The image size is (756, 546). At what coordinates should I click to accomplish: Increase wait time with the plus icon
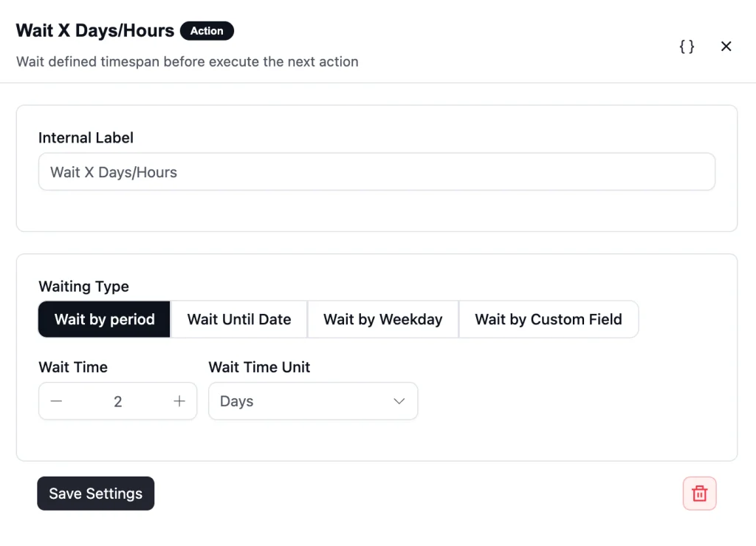pos(179,400)
